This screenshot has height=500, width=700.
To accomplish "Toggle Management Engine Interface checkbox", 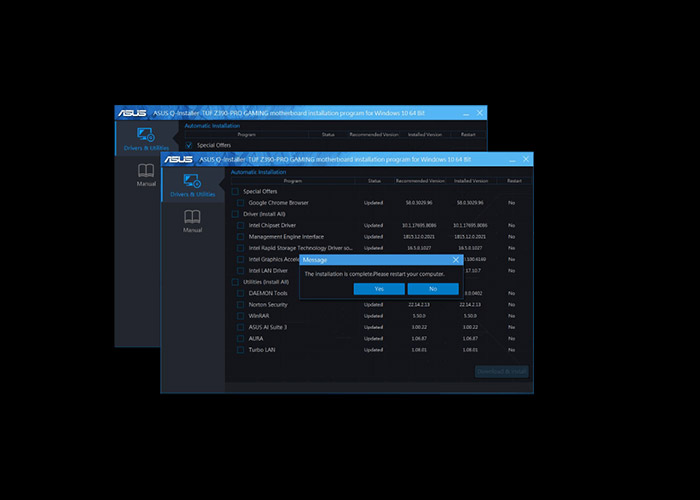I will click(x=241, y=237).
